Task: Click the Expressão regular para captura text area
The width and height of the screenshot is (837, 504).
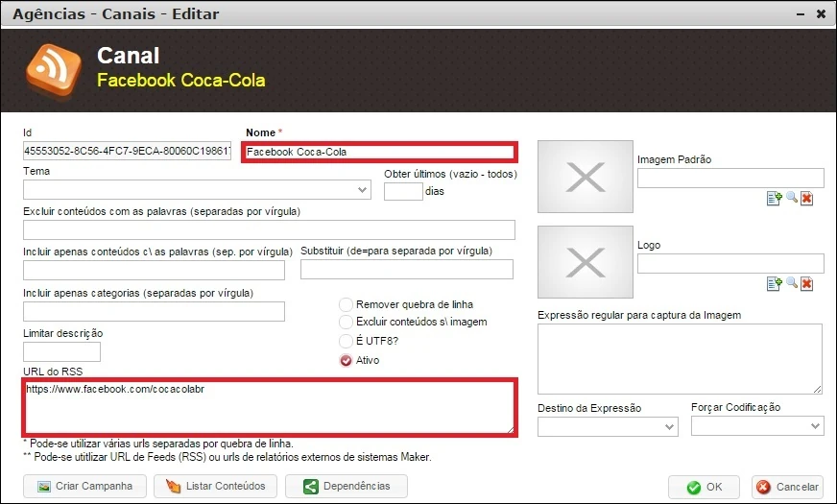Action: [680, 359]
